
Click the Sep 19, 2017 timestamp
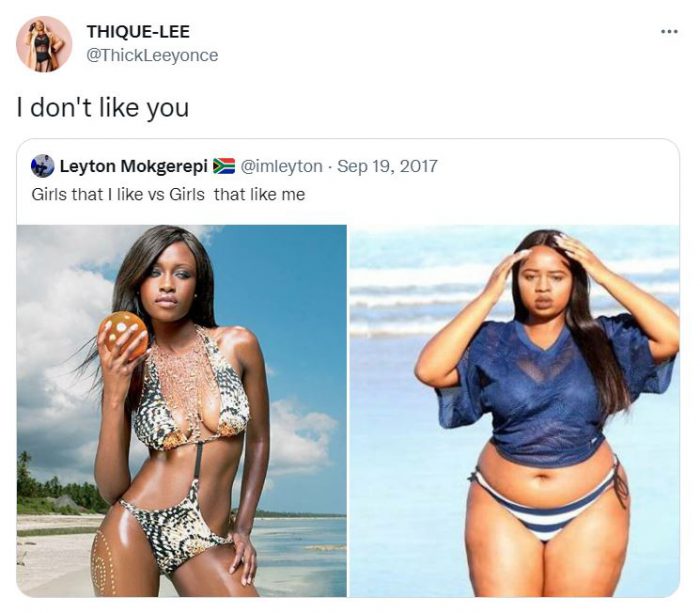(x=387, y=166)
